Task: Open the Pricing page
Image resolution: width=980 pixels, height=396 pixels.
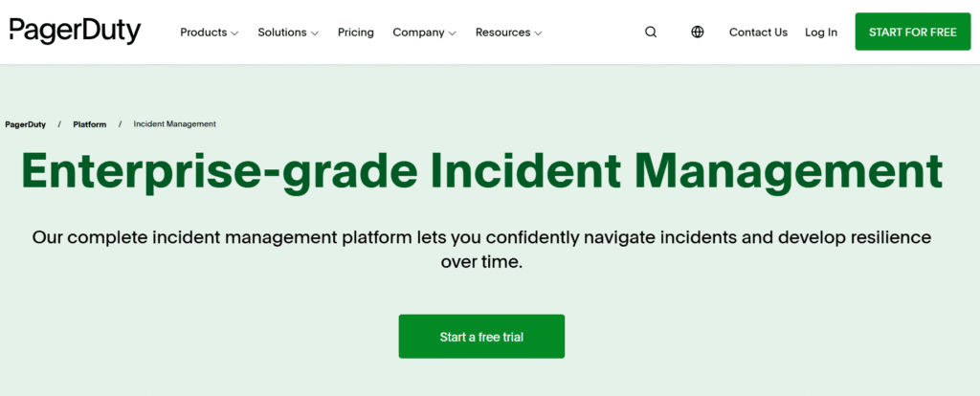Action: pyautogui.click(x=356, y=33)
